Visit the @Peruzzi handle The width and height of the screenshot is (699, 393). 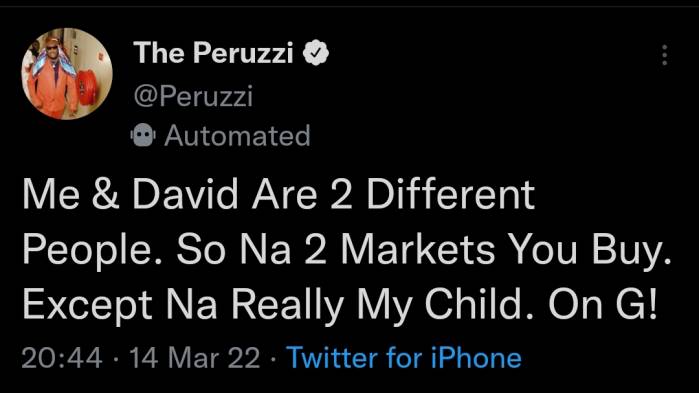click(193, 95)
